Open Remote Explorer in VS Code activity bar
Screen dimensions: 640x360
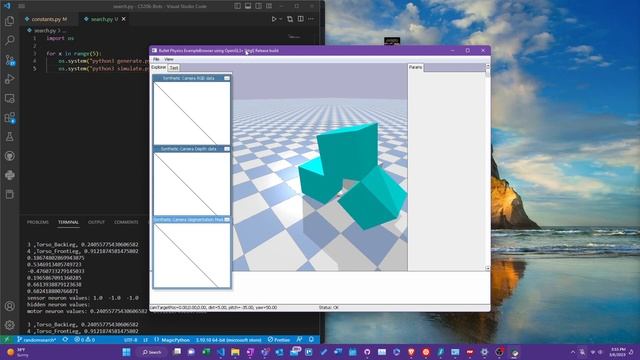point(9,98)
